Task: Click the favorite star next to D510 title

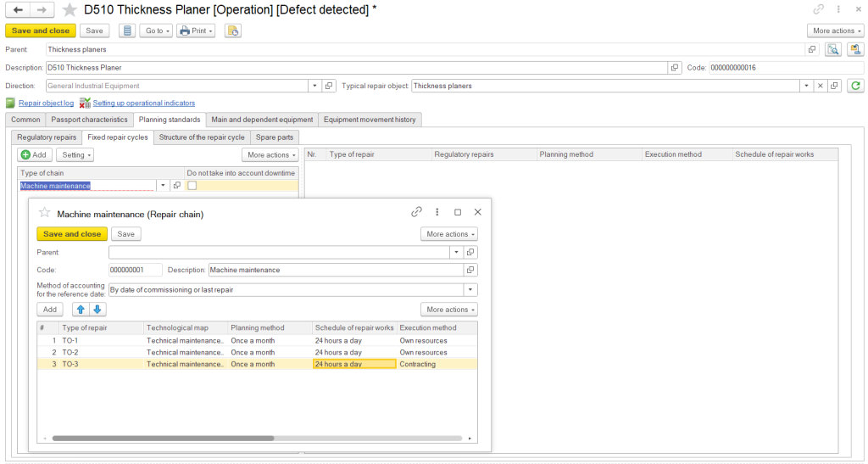Action: point(70,9)
